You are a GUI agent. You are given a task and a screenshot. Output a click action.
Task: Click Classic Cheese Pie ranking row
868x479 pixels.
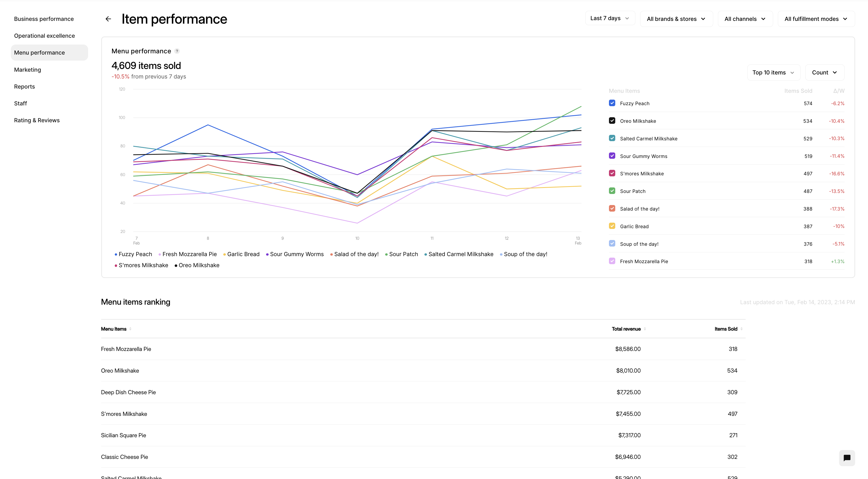(x=423, y=457)
